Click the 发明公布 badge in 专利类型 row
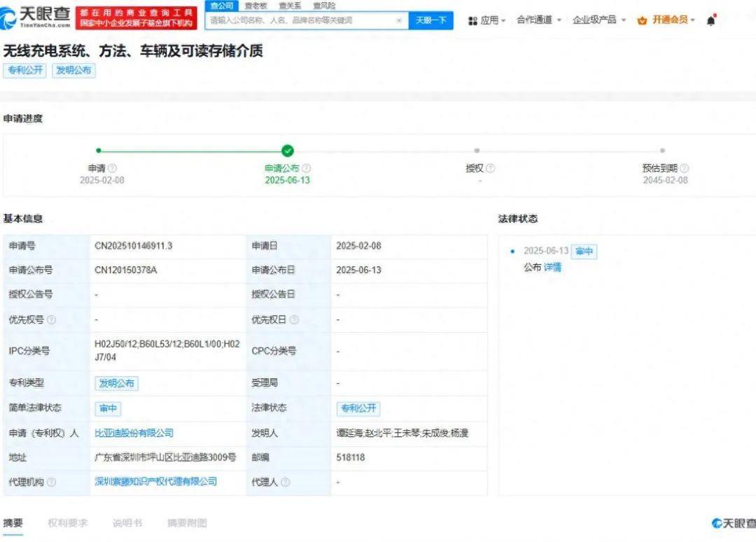This screenshot has height=542, width=756. 116,383
